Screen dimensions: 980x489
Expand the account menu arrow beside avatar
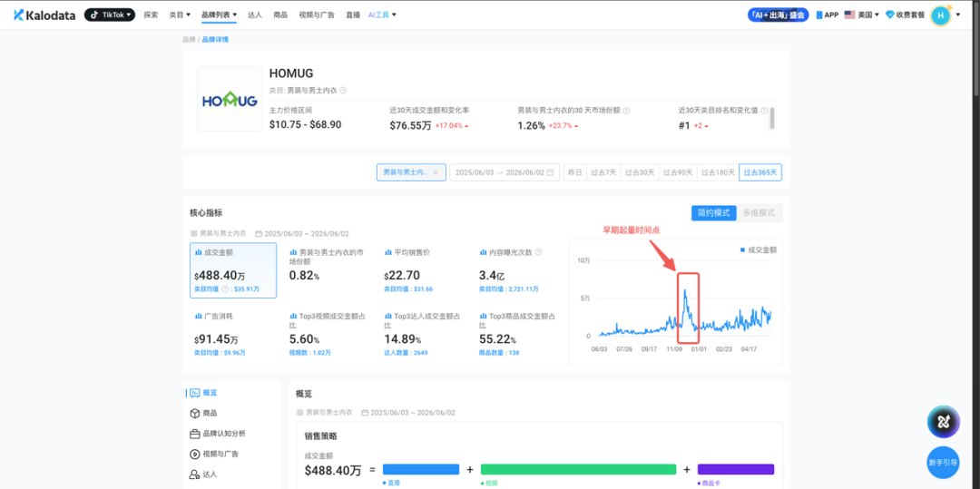point(958,15)
